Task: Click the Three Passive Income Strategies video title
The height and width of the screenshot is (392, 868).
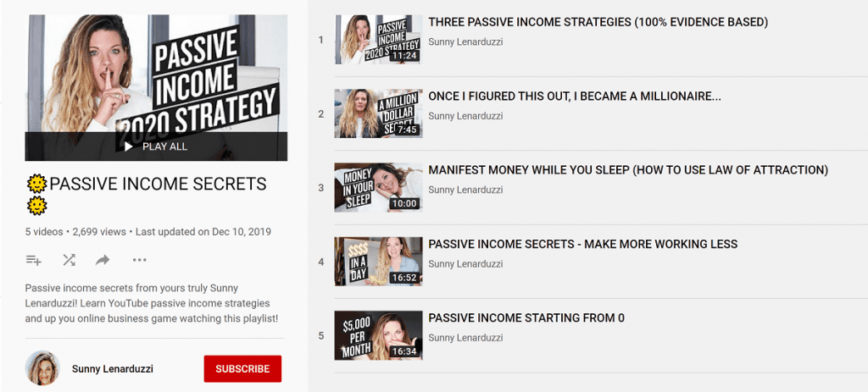Action: (x=598, y=22)
